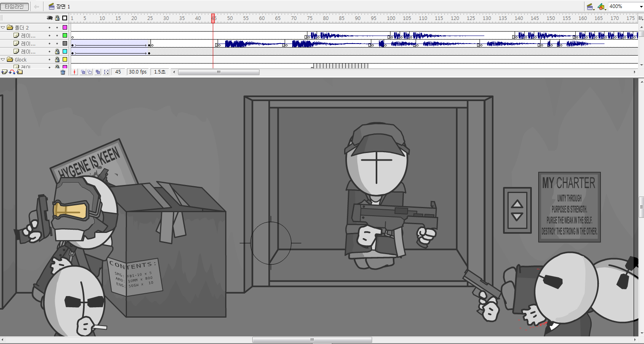Click the timeline vertical scroll up arrow
Image resolution: width=644 pixels, height=344 pixels.
point(641,27)
